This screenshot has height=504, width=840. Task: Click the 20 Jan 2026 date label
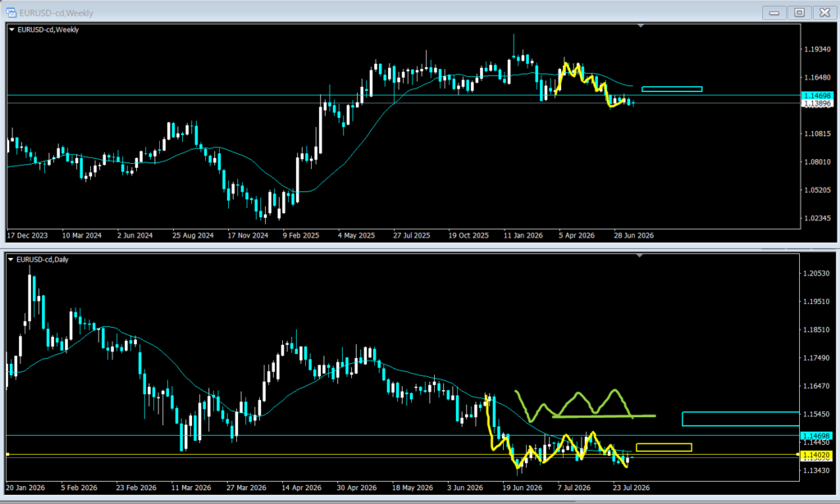point(25,488)
